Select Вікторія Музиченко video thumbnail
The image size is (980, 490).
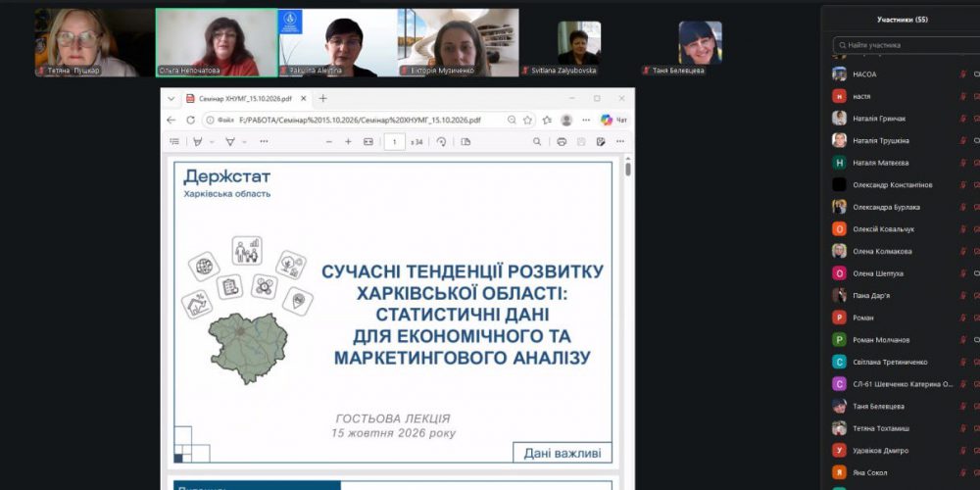point(458,42)
